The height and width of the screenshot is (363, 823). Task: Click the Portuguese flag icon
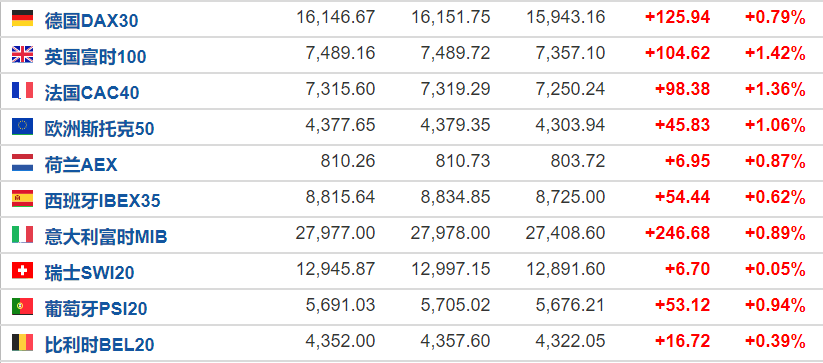[x=23, y=306]
